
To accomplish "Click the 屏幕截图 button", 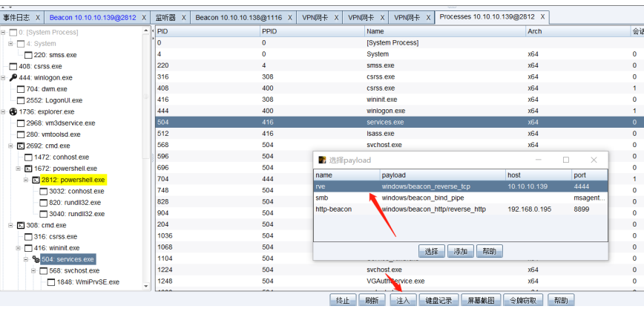I will [x=481, y=301].
